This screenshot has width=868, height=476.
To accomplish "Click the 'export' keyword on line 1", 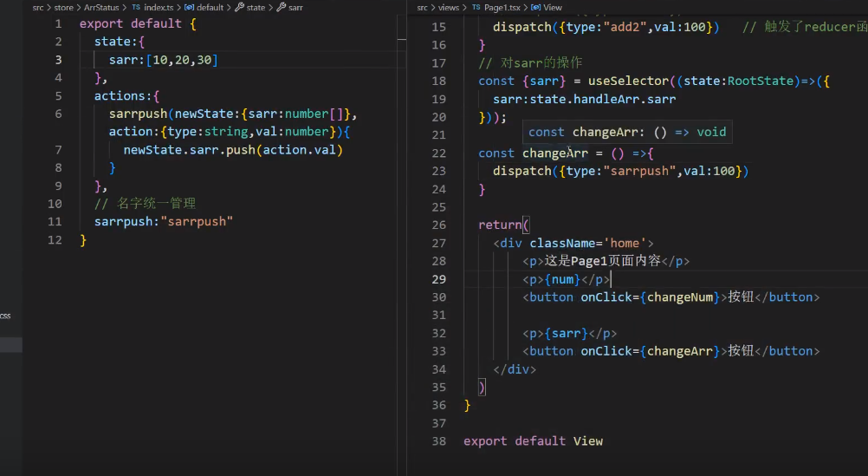I will pyautogui.click(x=101, y=23).
